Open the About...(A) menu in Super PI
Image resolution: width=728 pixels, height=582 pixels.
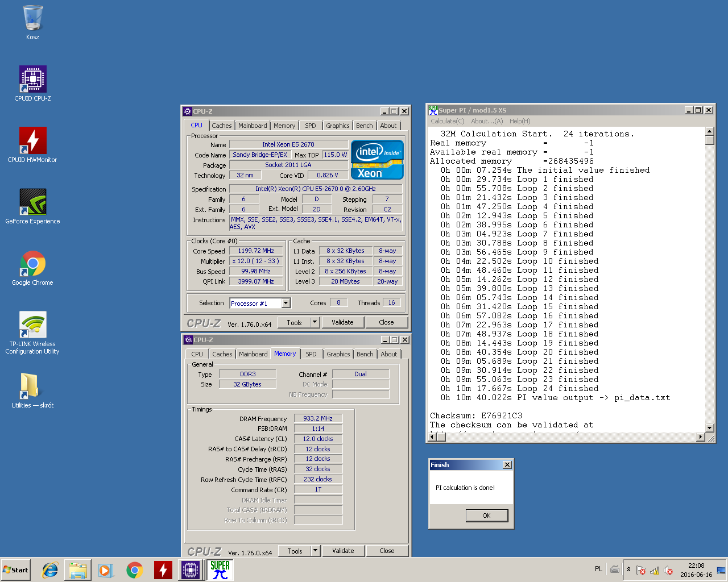[487, 121]
